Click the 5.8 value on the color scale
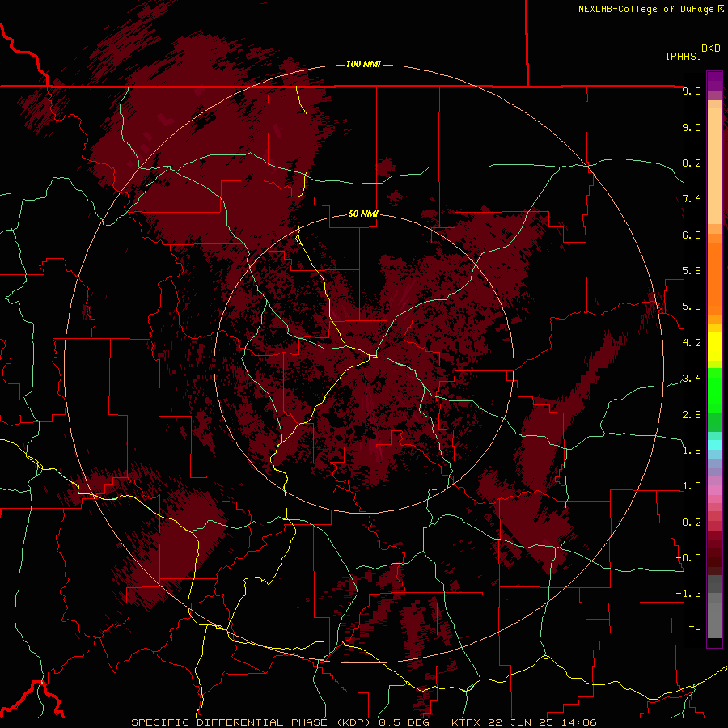Viewport: 728px width, 728px height. click(x=692, y=271)
